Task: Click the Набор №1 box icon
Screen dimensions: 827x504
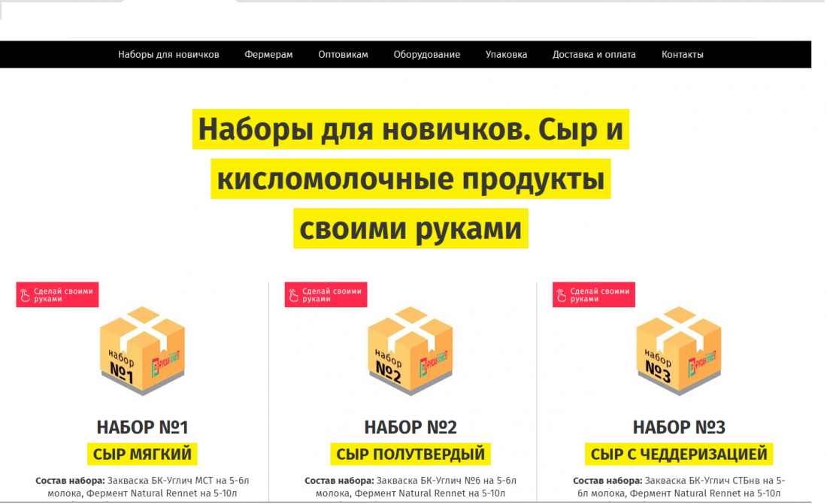Action: 142,350
